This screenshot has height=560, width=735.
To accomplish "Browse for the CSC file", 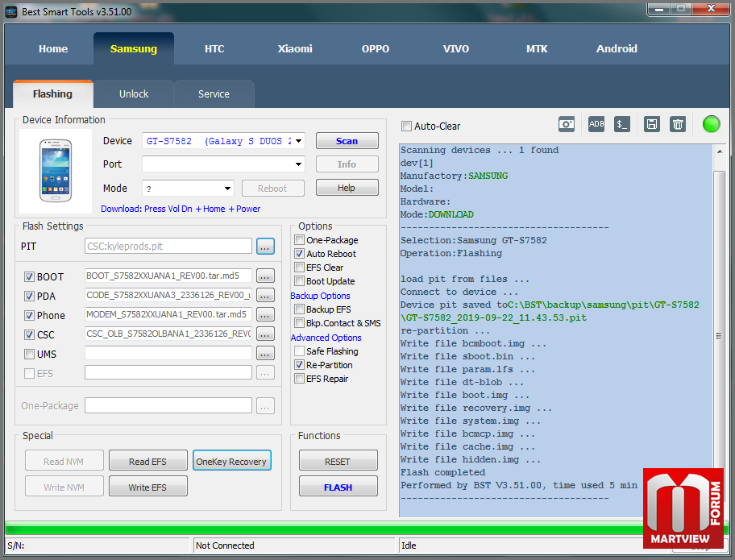I will 265,334.
